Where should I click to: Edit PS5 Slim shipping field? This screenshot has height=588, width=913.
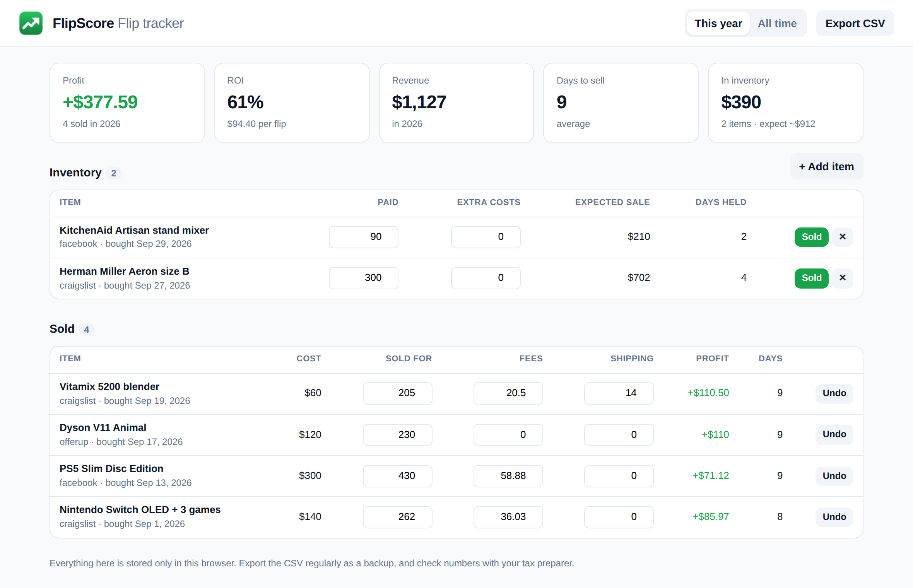click(x=619, y=476)
